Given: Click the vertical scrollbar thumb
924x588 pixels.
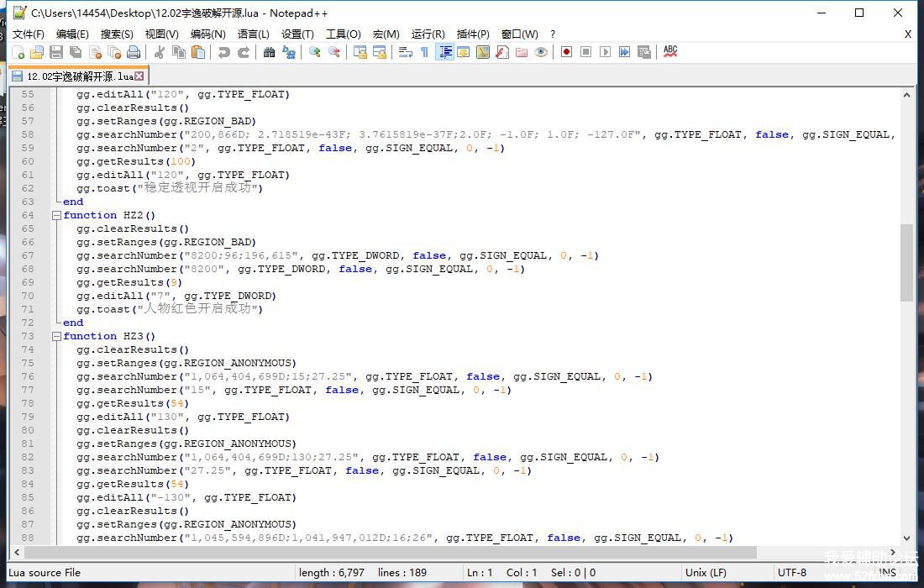Looking at the screenshot, I should coord(906,262).
